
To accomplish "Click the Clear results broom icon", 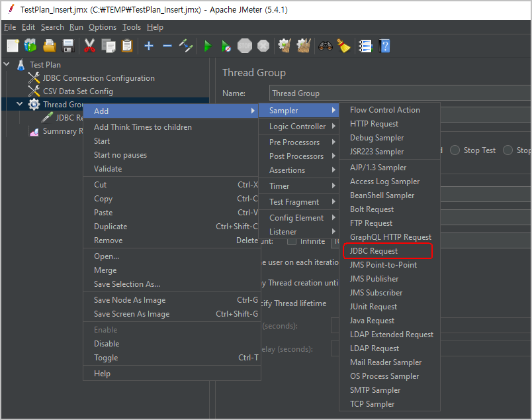I will (285, 46).
